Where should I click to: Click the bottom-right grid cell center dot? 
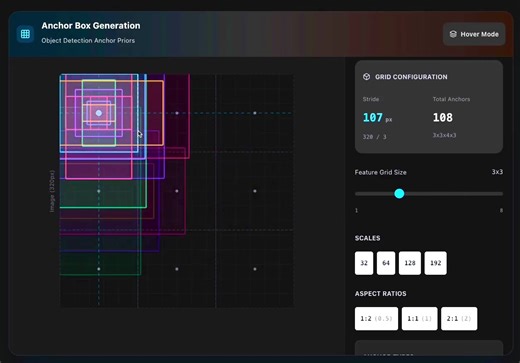255,269
